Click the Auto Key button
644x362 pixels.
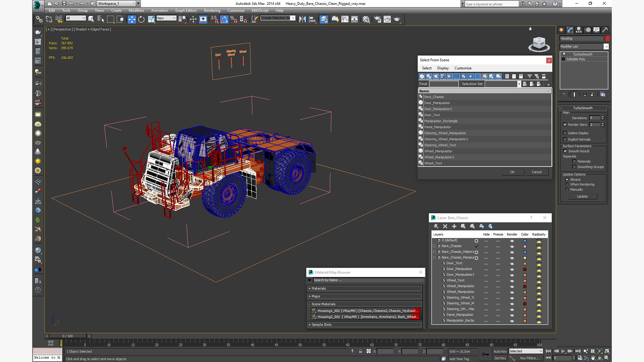[500, 352]
